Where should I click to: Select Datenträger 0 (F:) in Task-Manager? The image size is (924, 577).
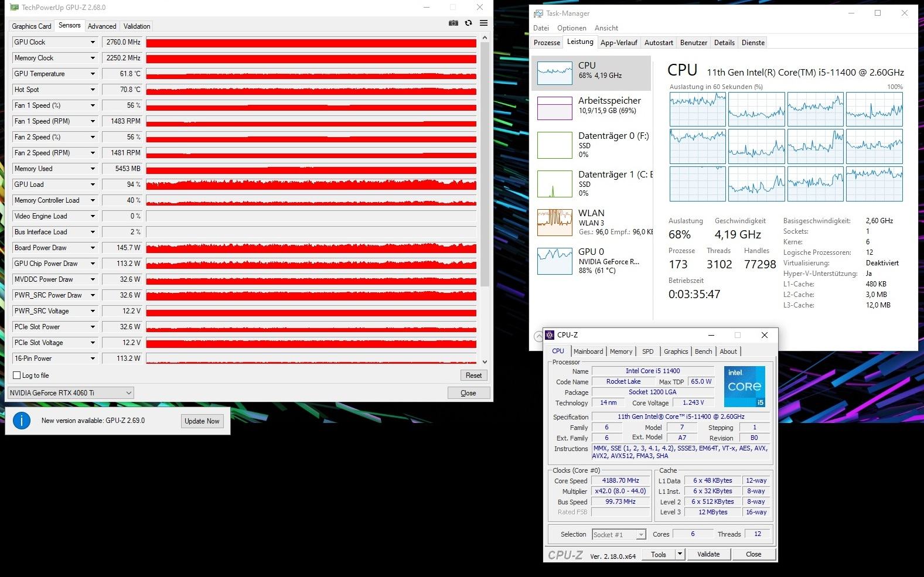click(591, 145)
